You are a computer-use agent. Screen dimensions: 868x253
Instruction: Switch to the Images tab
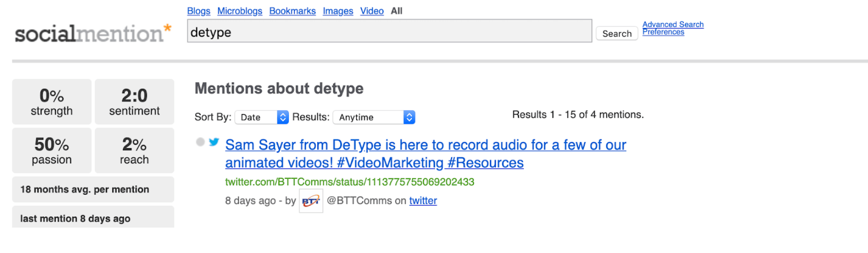tap(338, 11)
